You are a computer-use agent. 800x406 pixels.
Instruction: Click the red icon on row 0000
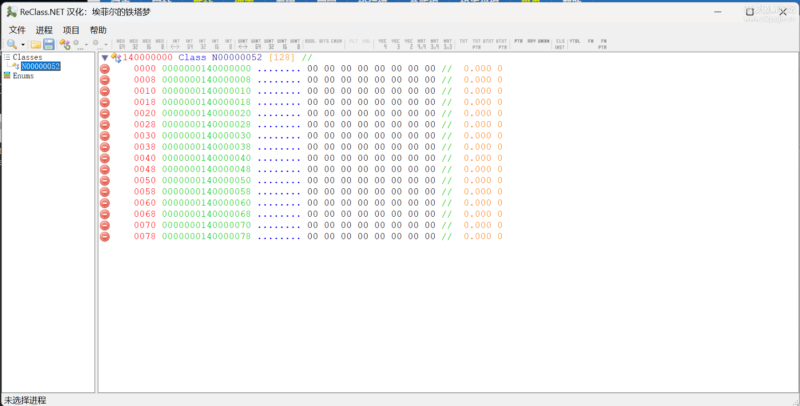point(105,69)
